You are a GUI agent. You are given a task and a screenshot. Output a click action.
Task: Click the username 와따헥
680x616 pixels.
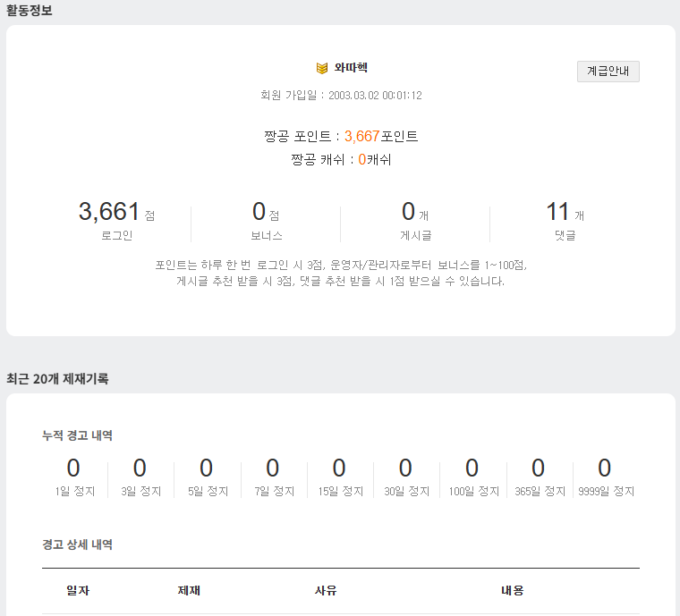coord(351,68)
